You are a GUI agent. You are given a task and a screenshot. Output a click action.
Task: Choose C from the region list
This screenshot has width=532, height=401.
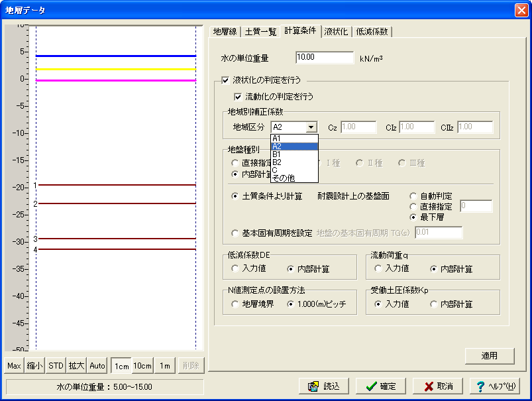294,170
